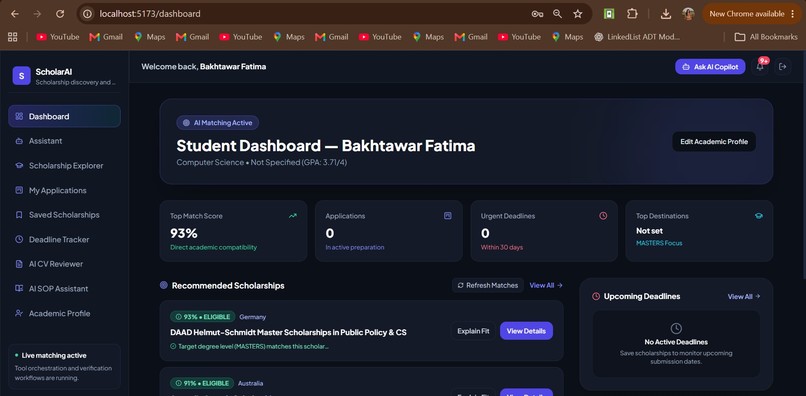Click the trend icon on Top Match Score

(292, 216)
